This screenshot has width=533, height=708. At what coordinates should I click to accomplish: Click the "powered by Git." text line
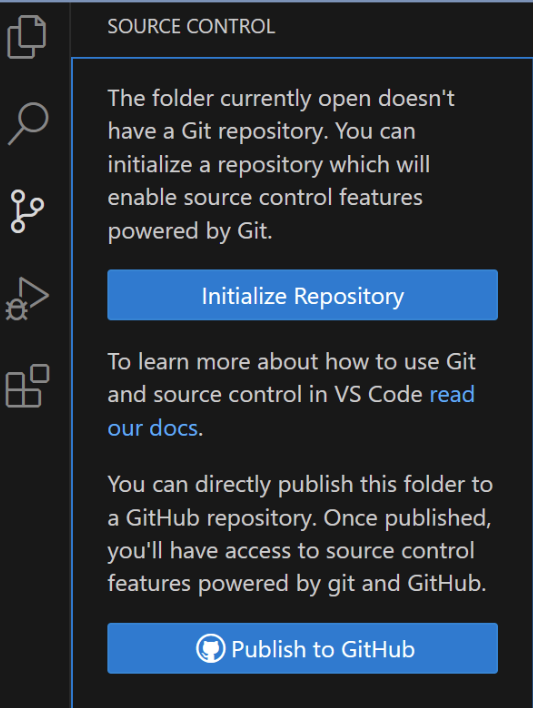point(190,231)
